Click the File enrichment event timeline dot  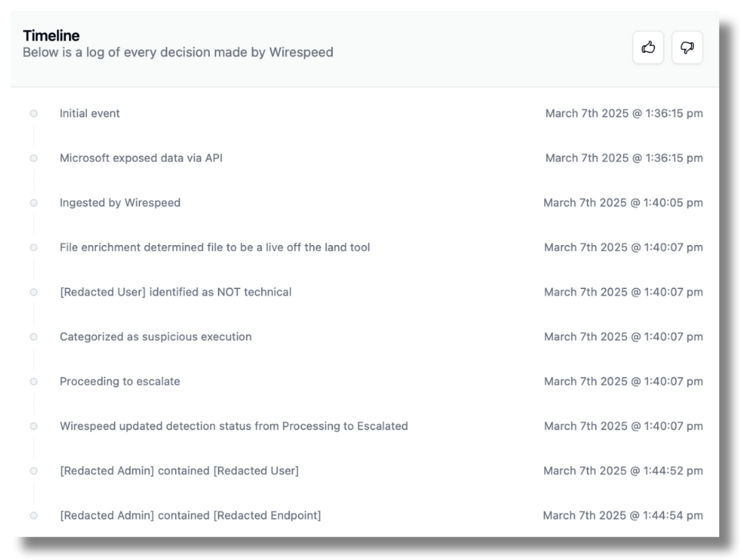point(33,247)
